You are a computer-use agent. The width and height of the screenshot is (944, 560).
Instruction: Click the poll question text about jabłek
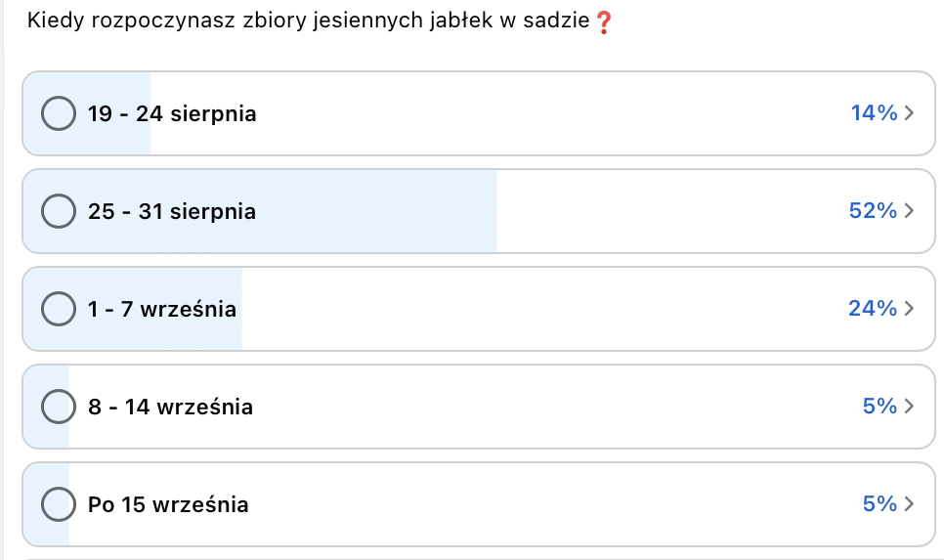[308, 22]
